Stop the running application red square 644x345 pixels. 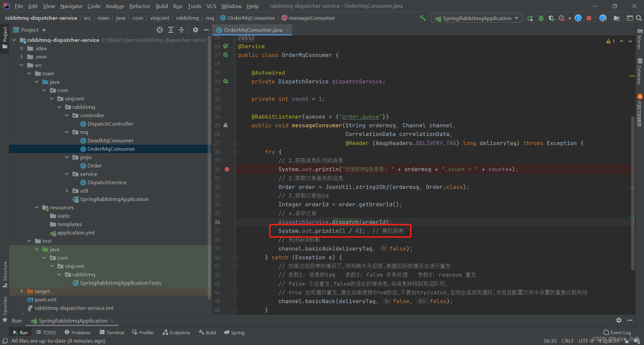pyautogui.click(x=589, y=18)
